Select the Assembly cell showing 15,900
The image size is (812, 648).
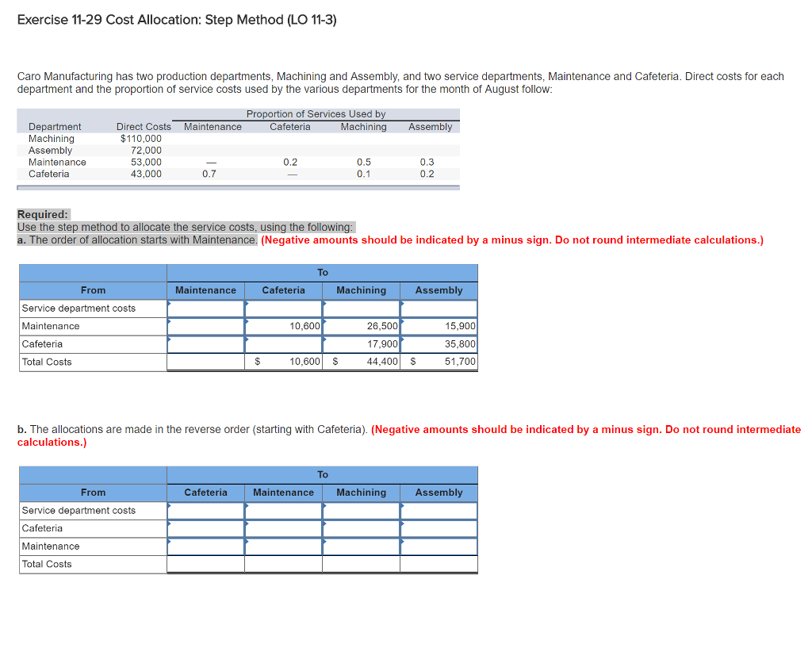click(439, 326)
